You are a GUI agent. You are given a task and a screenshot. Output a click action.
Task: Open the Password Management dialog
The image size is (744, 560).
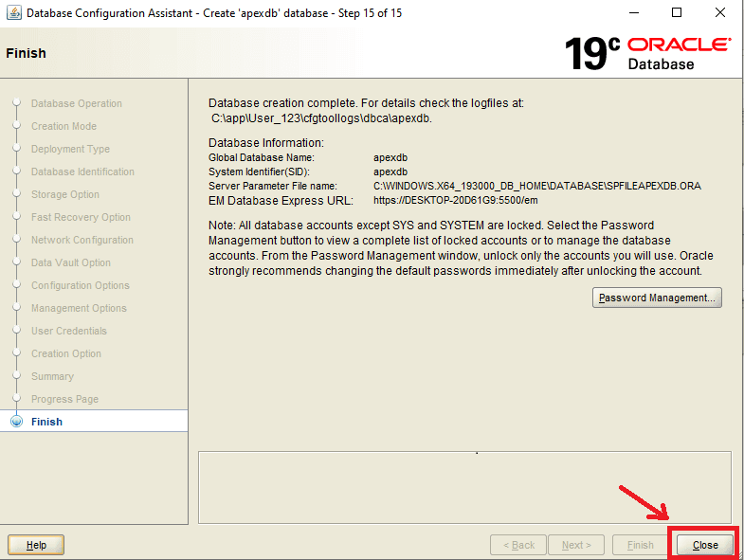(x=657, y=298)
